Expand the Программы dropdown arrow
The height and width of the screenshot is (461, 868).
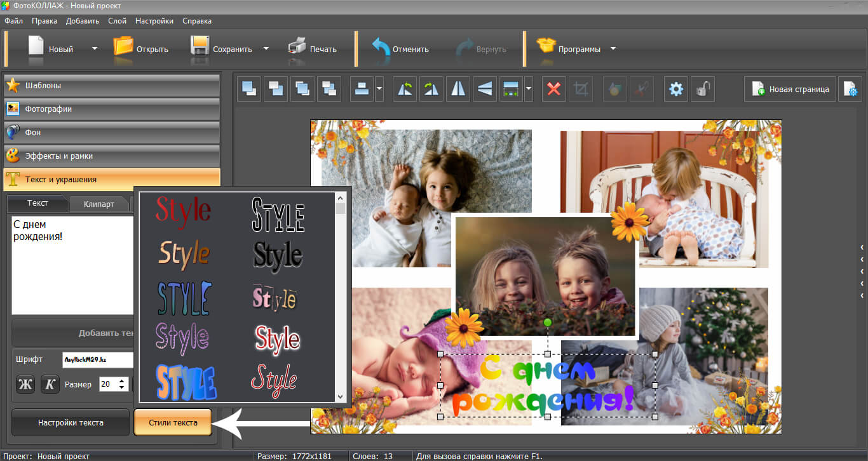613,48
